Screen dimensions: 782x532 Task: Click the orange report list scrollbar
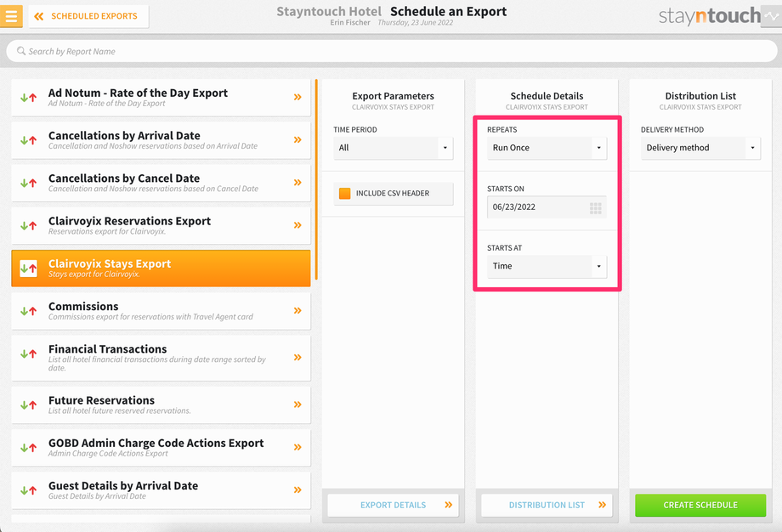(316, 179)
